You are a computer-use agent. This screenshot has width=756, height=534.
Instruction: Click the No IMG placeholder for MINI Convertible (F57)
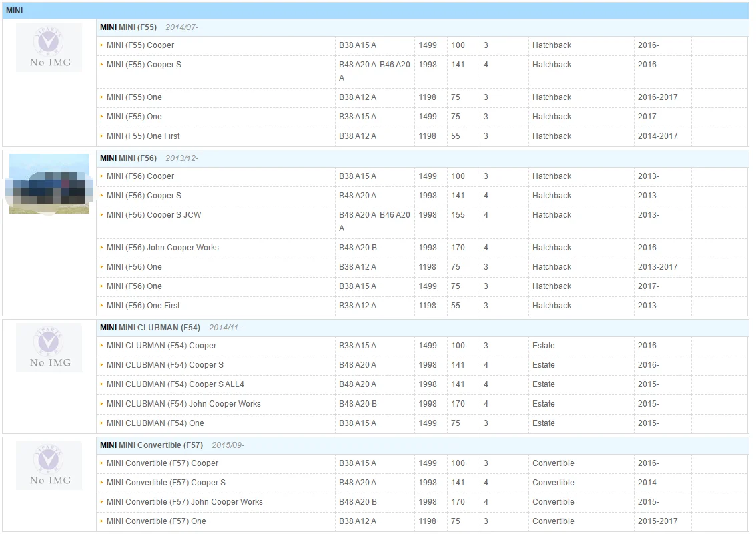coord(49,465)
